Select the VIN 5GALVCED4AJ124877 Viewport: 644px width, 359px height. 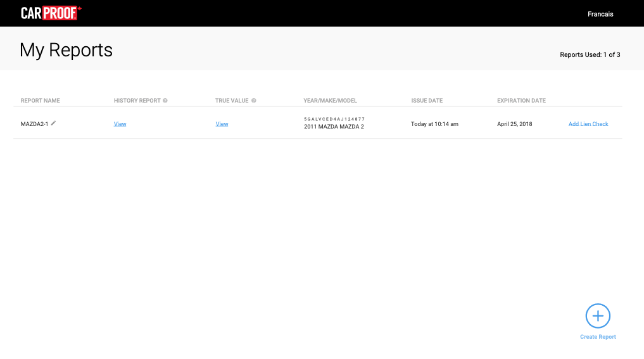coord(334,119)
